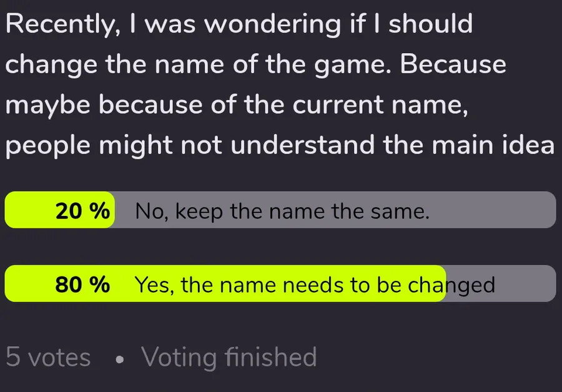Click the yellow filled part of the 20 % bar
Image resolution: width=562 pixels, height=392 pixels.
click(x=59, y=210)
